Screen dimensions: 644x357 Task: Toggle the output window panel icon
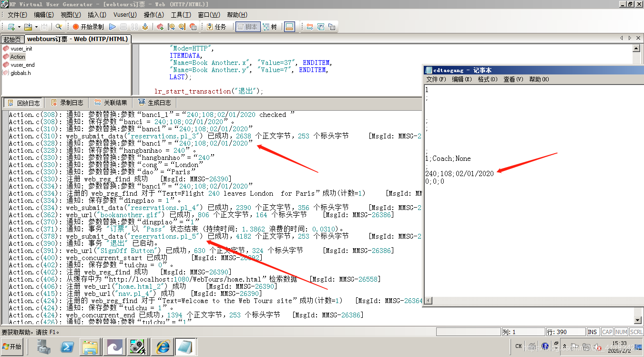289,27
